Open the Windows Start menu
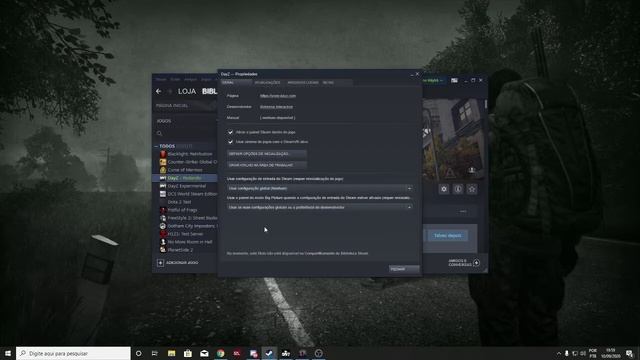Image resolution: width=640 pixels, height=360 pixels. click(x=8, y=353)
